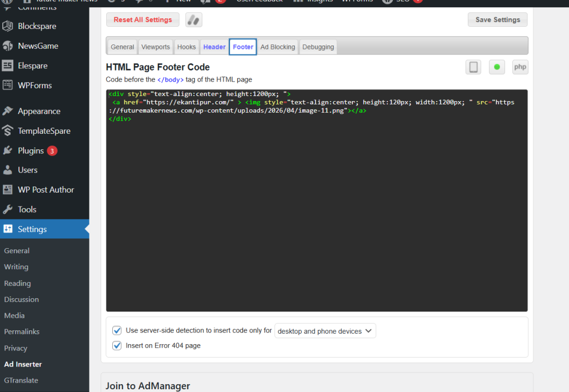The height and width of the screenshot is (392, 569).
Task: Click the pills icon next to Reset All Settings
Action: point(193,20)
